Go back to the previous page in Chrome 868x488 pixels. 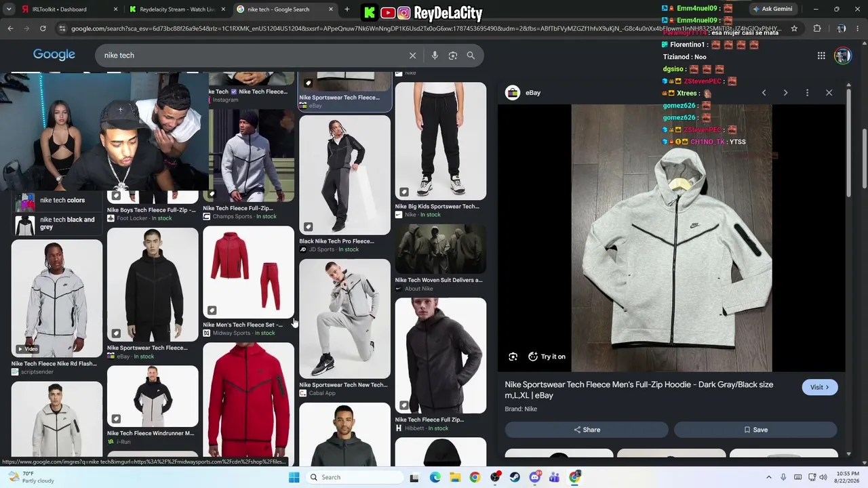[10, 28]
